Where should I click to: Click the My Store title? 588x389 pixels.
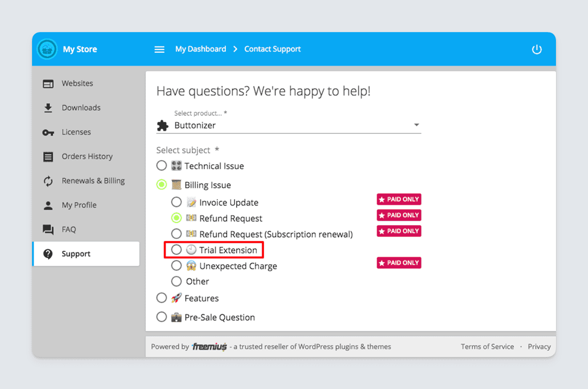click(x=80, y=50)
